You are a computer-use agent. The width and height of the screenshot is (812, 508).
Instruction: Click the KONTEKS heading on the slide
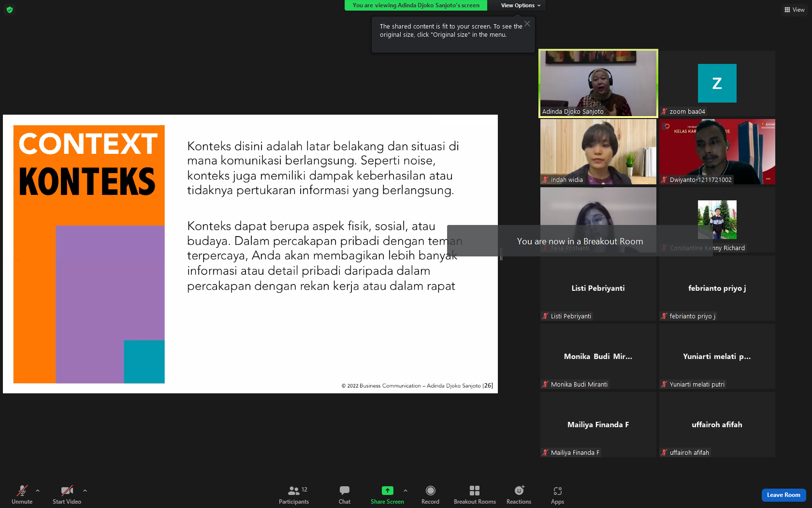click(87, 182)
